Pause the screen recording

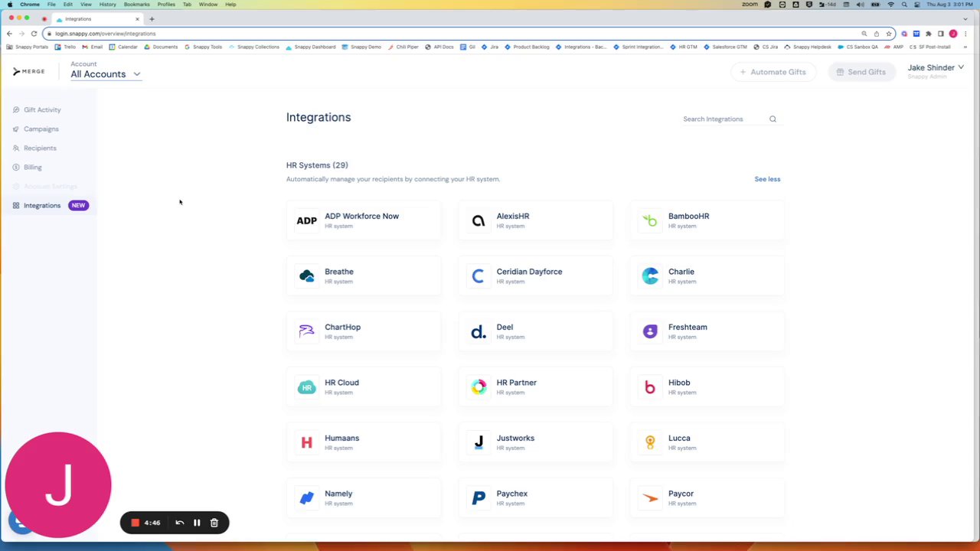pyautogui.click(x=197, y=523)
